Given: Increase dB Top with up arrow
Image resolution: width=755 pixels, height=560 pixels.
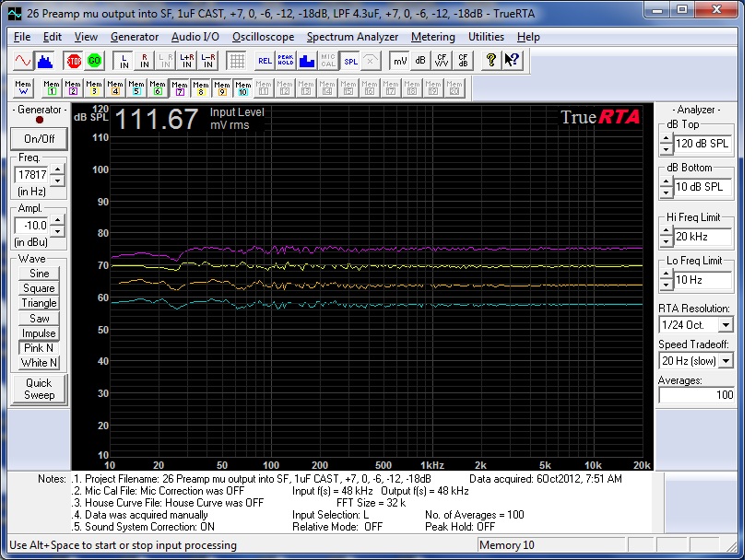Looking at the screenshot, I should (x=666, y=139).
